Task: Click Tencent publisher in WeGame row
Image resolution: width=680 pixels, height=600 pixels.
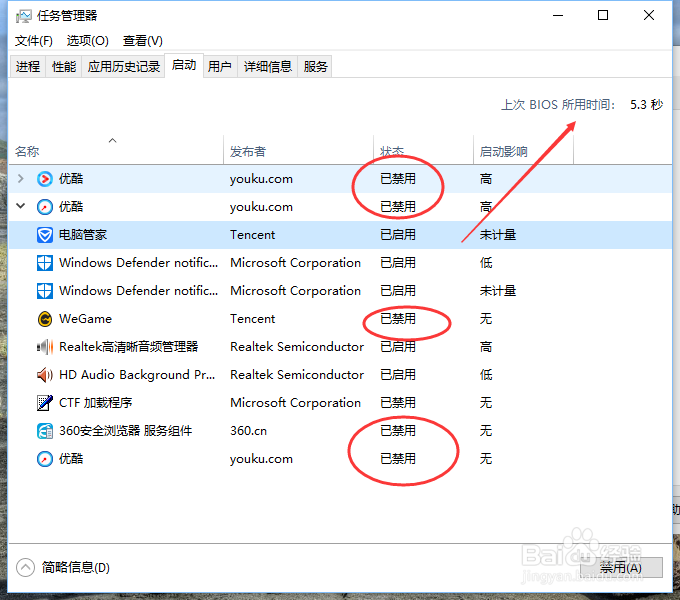Action: pos(252,319)
